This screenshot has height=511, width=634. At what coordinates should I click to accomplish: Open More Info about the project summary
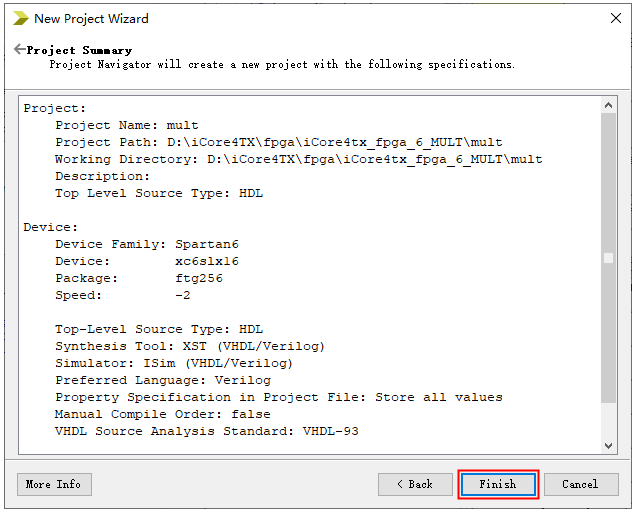tap(54, 484)
